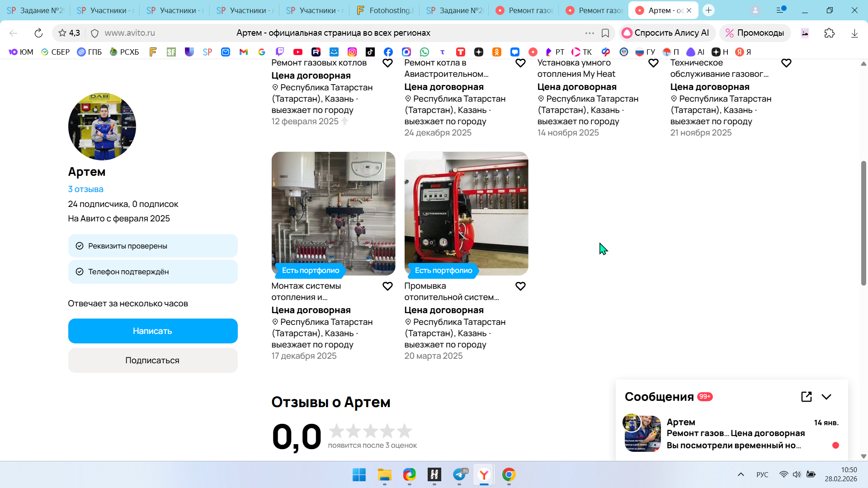The image size is (868, 488).
Task: Show hidden system tray icons chevron
Action: click(x=741, y=474)
